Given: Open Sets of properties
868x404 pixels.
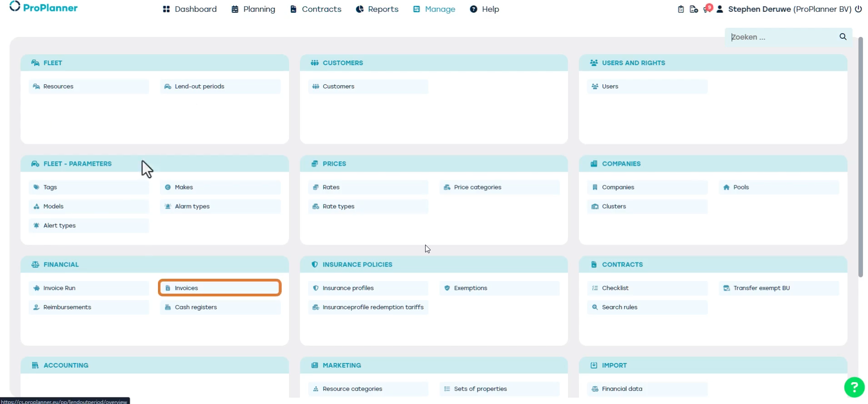Looking at the screenshot, I should 499,389.
